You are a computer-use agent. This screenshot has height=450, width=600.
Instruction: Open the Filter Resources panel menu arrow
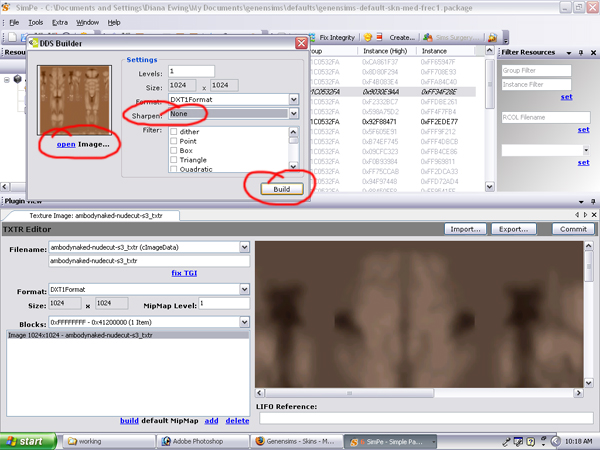pos(569,53)
